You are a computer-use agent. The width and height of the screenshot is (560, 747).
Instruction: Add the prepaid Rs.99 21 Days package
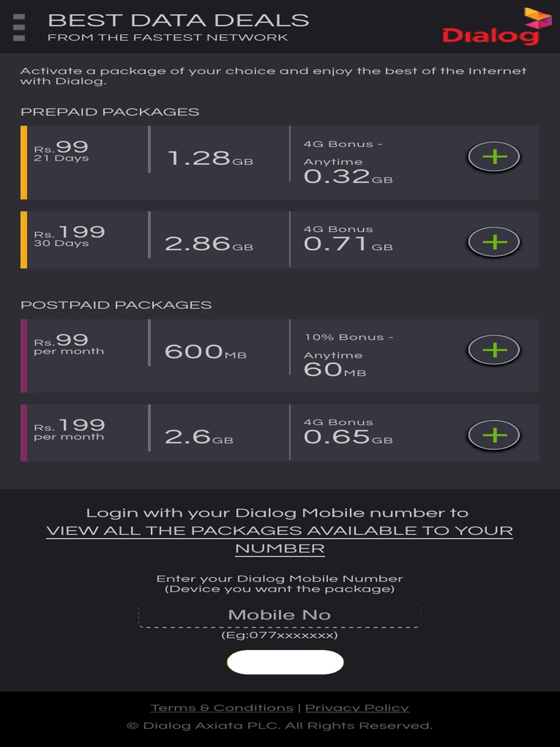(x=494, y=157)
